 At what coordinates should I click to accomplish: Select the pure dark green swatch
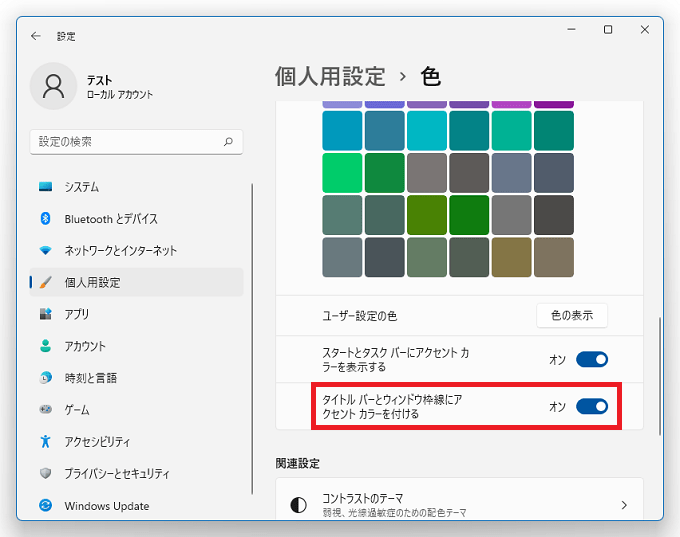pos(469,215)
